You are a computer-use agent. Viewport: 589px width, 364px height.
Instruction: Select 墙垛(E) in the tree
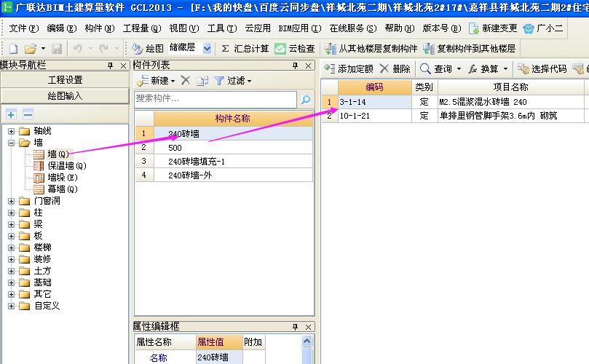(x=63, y=178)
